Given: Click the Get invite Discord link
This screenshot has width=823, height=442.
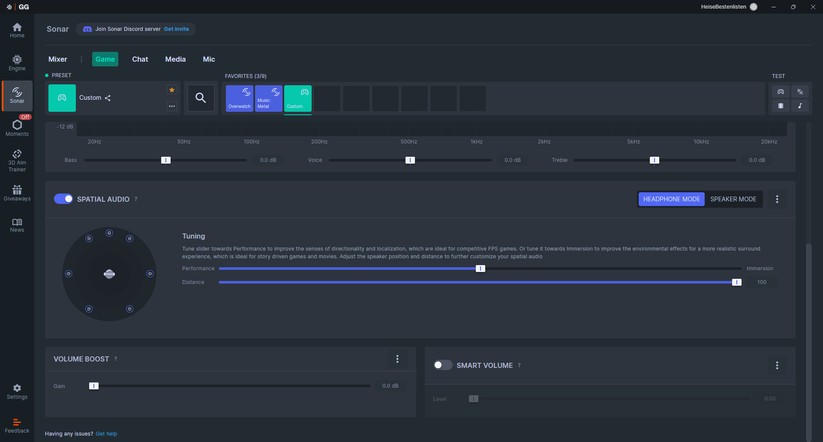Looking at the screenshot, I should tap(176, 29).
